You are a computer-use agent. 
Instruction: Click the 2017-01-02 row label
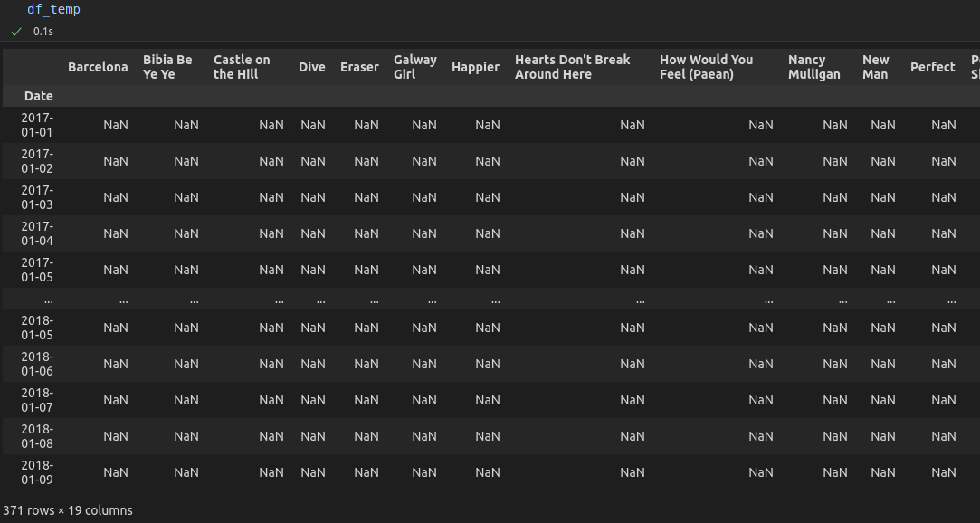click(37, 161)
